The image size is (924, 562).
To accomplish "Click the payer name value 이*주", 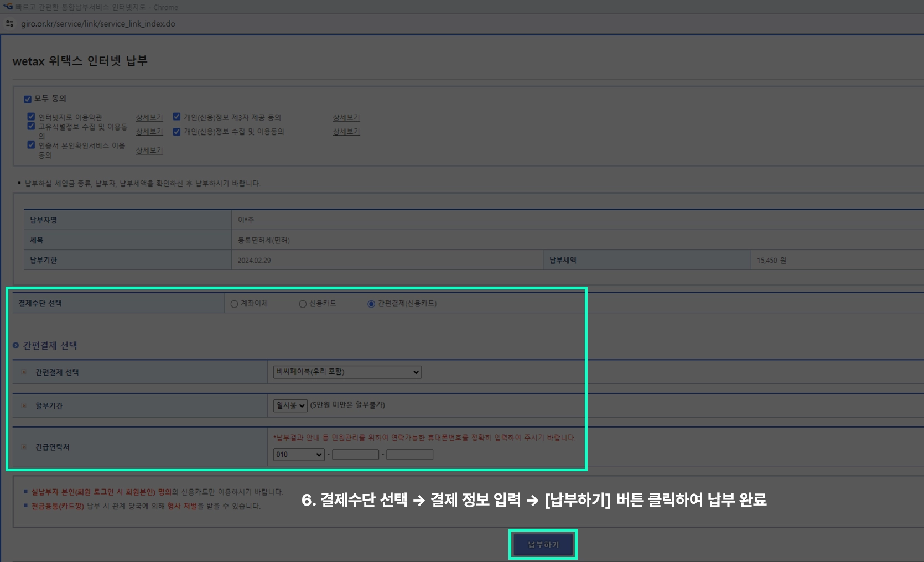I will pos(246,220).
